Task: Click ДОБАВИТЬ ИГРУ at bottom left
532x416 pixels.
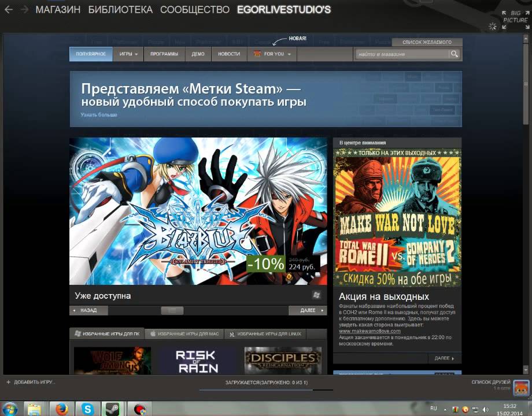Action: point(31,382)
